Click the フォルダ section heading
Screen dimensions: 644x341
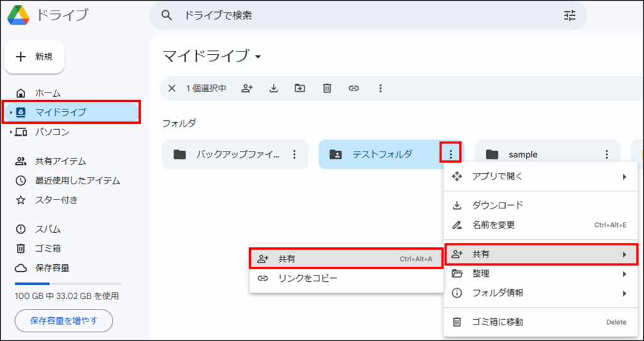[x=179, y=123]
